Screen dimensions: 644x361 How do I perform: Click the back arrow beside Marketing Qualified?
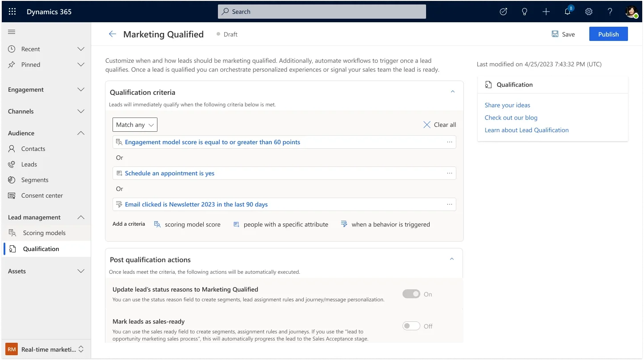[113, 34]
